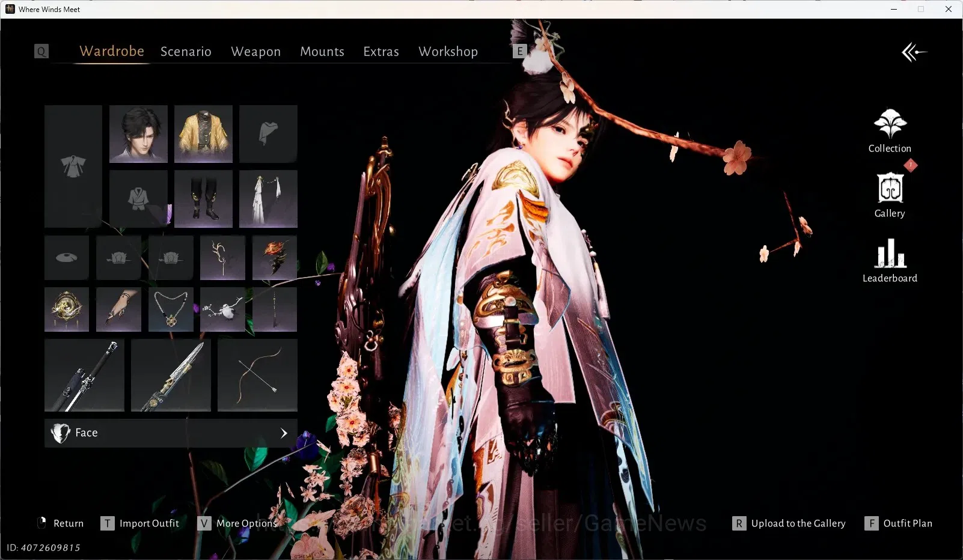Open the Leaderboard panel

pos(890,261)
